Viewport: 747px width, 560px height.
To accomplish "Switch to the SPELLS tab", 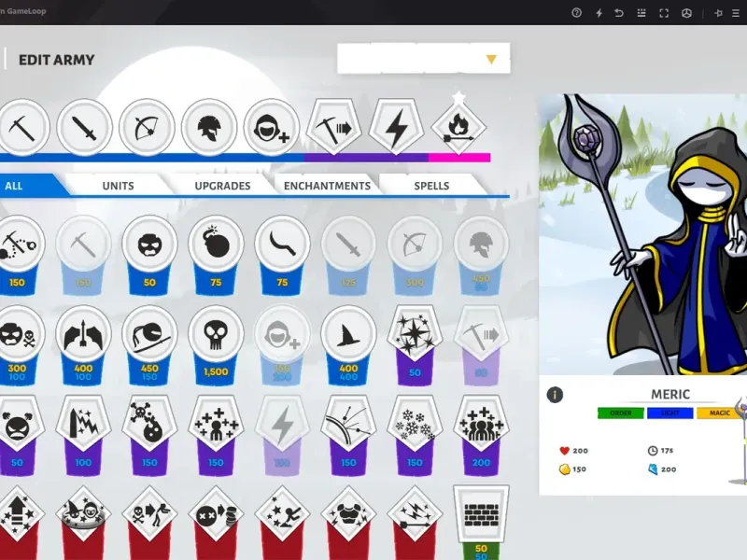I will [431, 186].
